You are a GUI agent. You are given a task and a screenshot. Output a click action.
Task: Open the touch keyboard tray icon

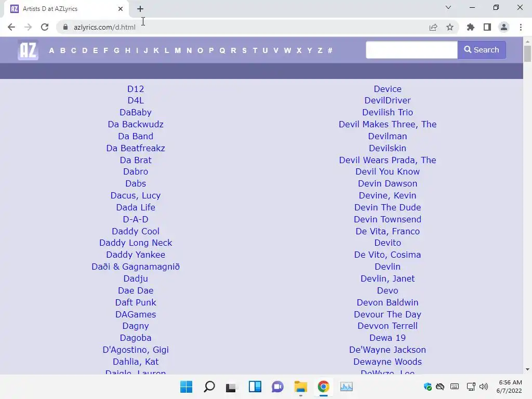click(455, 387)
